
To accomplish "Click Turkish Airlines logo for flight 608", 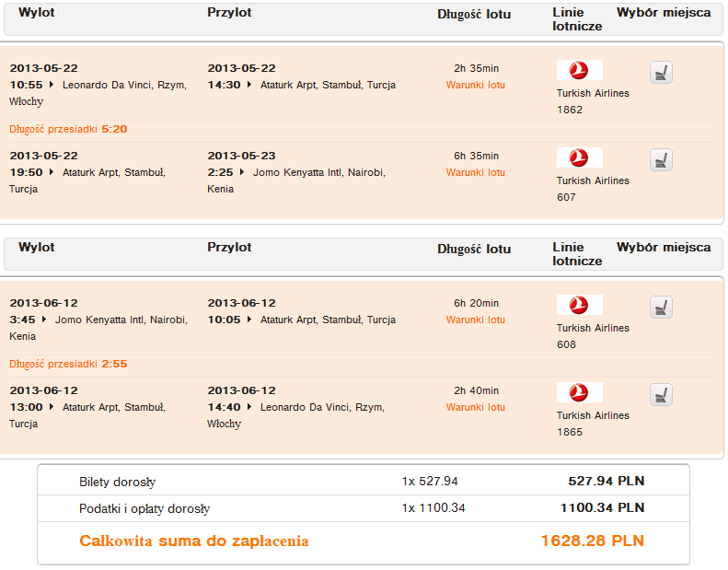I will (579, 306).
